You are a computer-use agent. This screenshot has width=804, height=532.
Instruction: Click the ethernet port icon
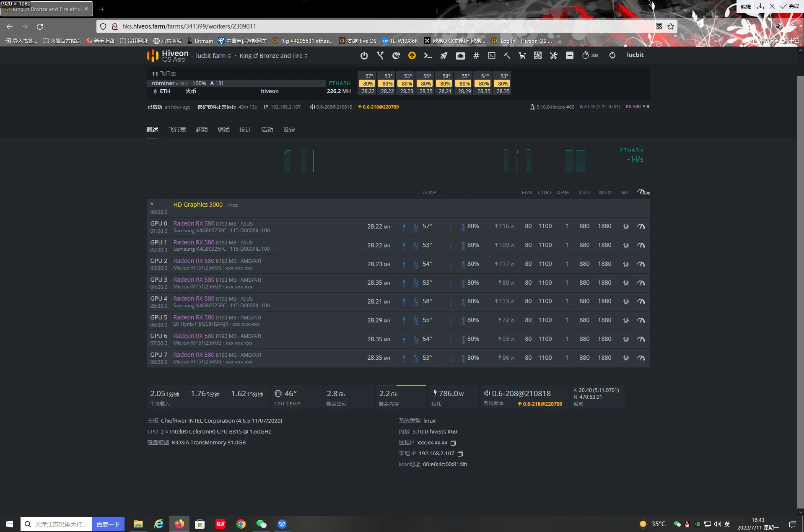coord(460,55)
